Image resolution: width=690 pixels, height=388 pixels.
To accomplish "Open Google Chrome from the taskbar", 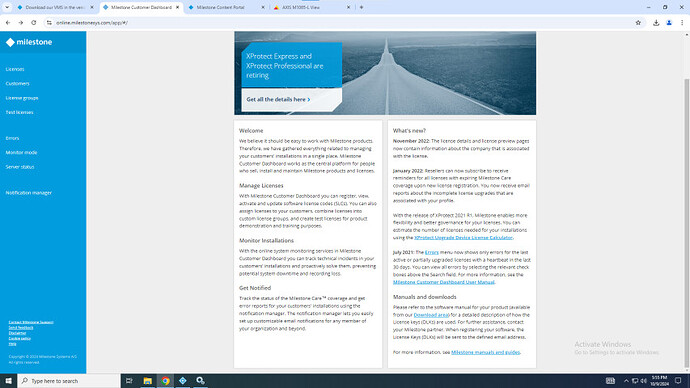I will pyautogui.click(x=165, y=381).
